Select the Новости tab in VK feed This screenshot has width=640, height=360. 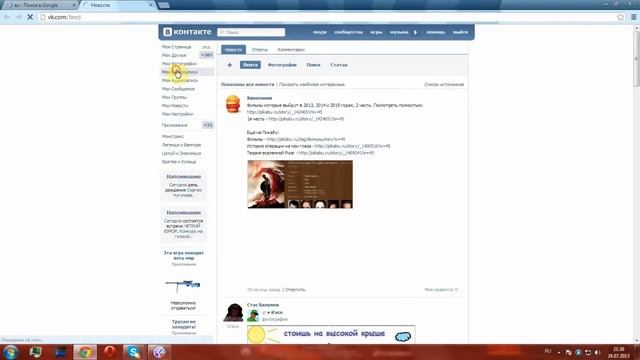pos(233,49)
